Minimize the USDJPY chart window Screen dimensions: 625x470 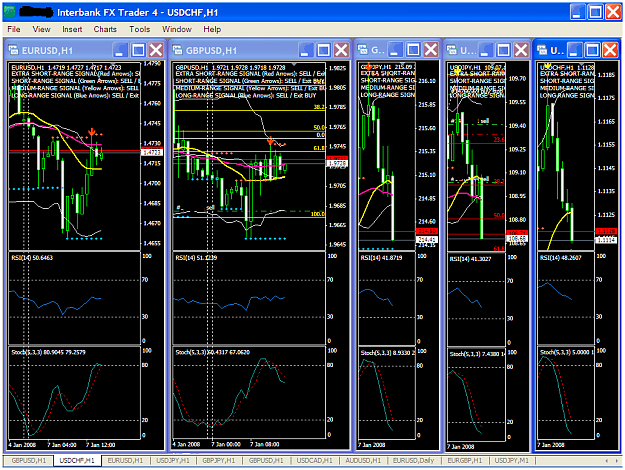(485, 50)
